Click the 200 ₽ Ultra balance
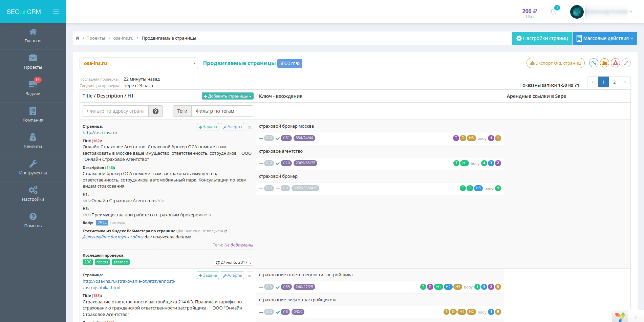The height and width of the screenshot is (322, 644). (530, 13)
